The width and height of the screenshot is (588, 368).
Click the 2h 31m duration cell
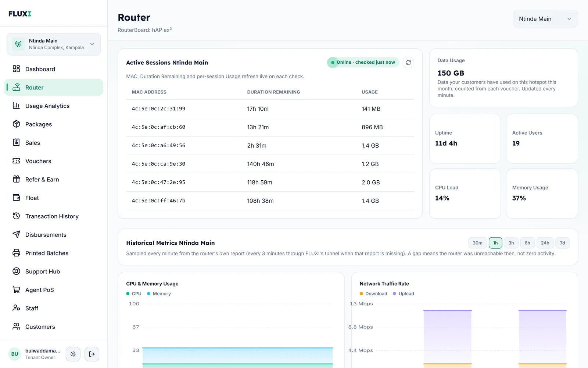coord(257,145)
